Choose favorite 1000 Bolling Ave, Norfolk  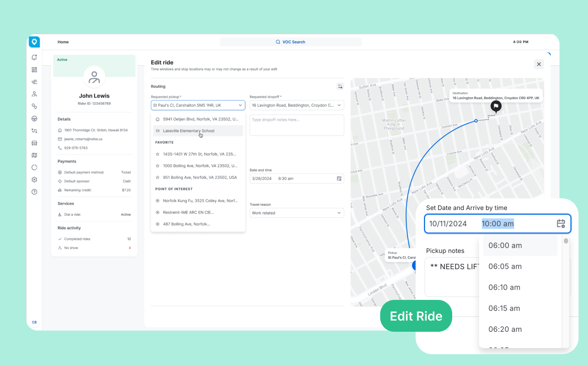(198, 166)
